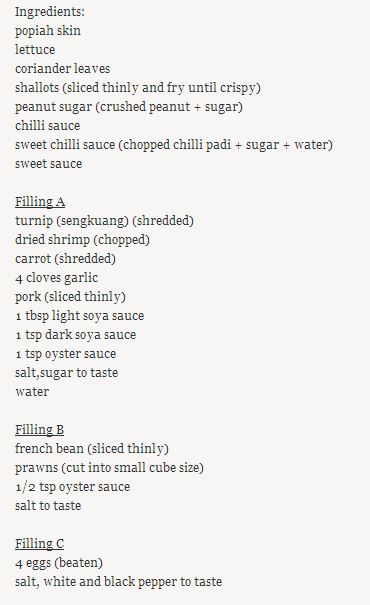The width and height of the screenshot is (370, 605).
Task: Click the peanut sugar ingredient line
Action: tap(129, 107)
